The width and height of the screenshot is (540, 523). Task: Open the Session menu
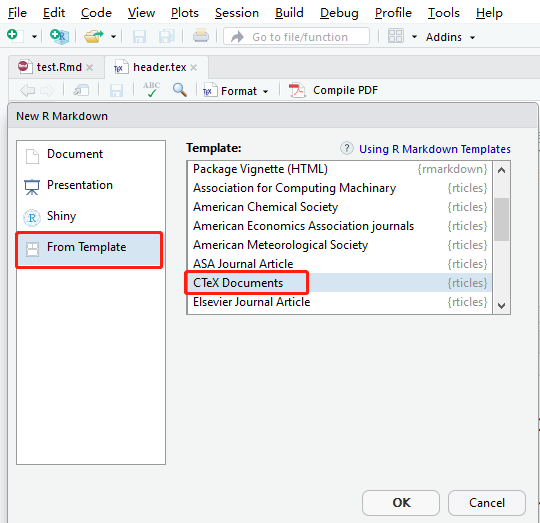point(237,13)
